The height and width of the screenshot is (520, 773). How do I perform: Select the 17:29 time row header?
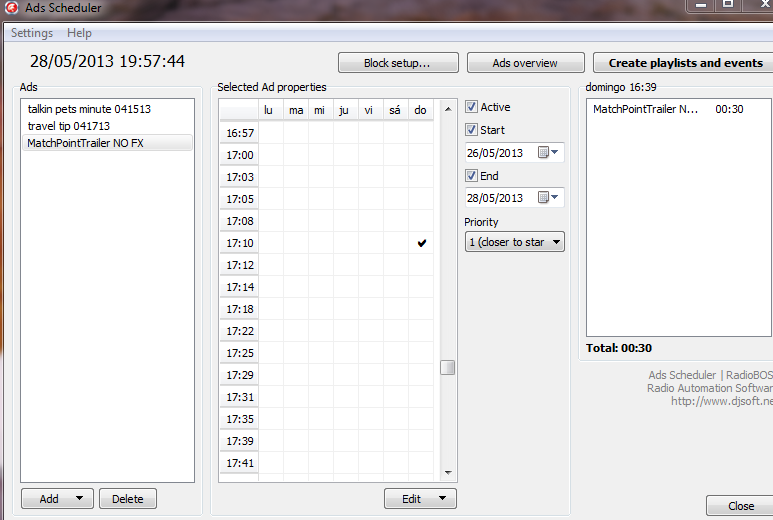(239, 375)
